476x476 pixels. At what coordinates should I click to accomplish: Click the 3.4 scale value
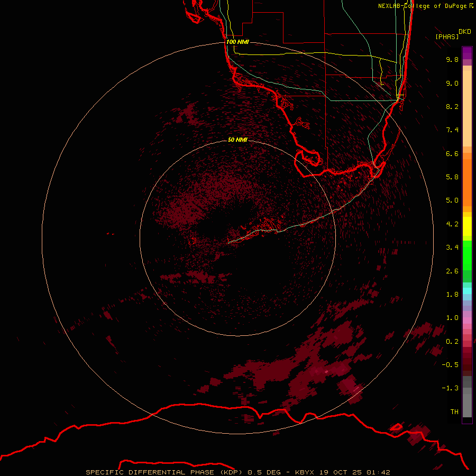[x=452, y=248]
